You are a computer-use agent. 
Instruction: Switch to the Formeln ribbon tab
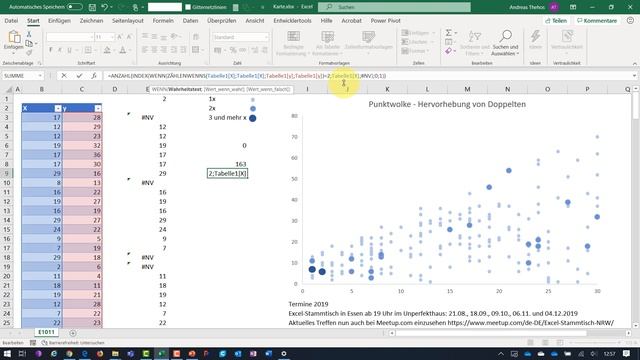(163, 20)
